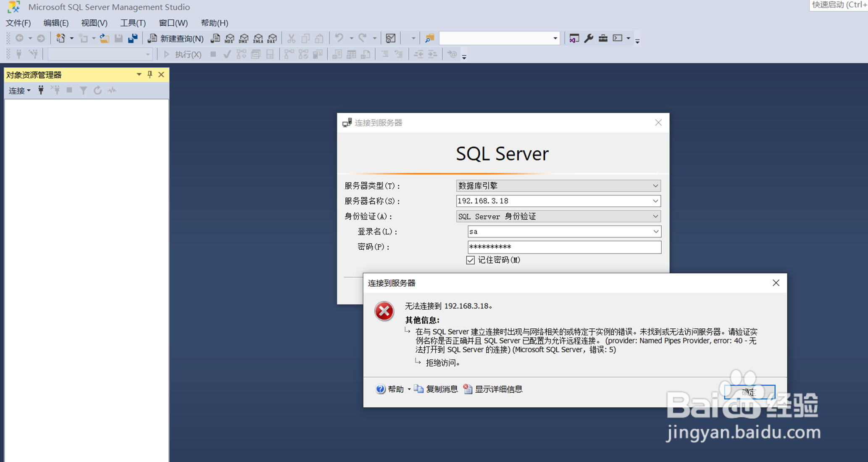Click the 帮助 help button in error dialog
This screenshot has height=462, width=868.
390,389
